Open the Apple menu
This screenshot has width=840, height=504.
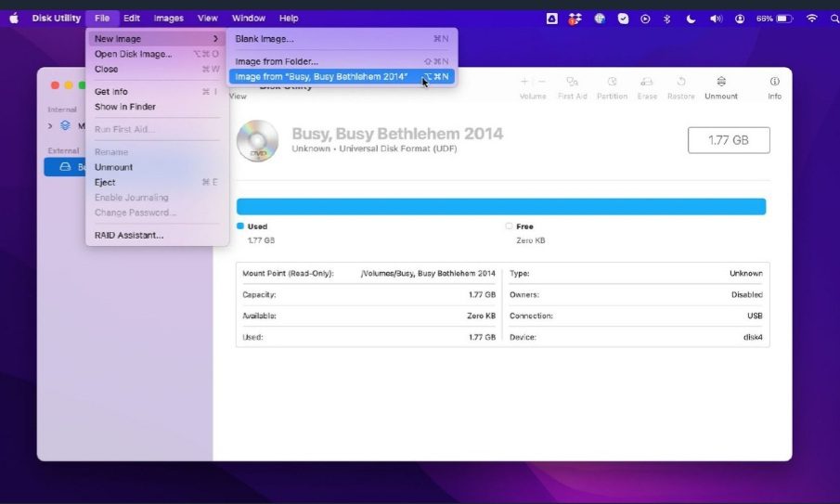14,18
